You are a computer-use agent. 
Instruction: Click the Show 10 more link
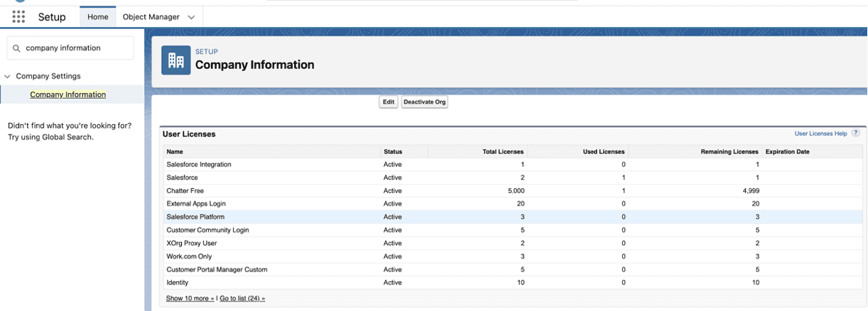[x=190, y=298]
